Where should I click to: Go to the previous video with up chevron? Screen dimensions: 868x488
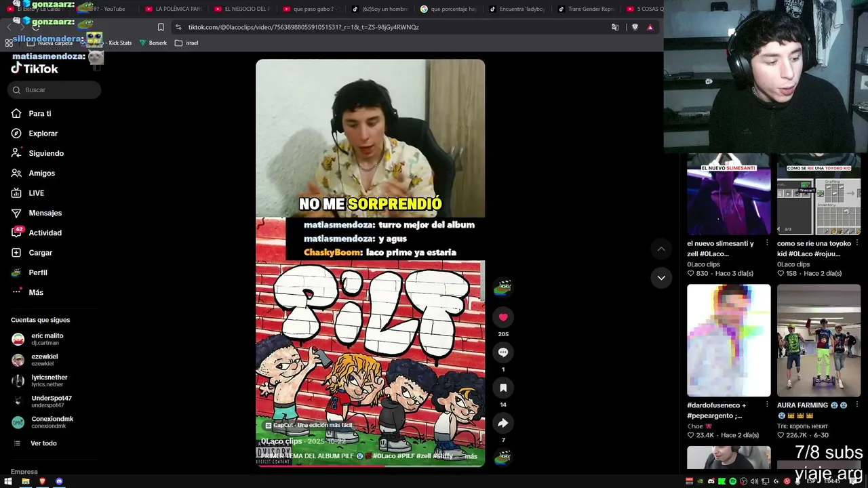click(x=661, y=249)
